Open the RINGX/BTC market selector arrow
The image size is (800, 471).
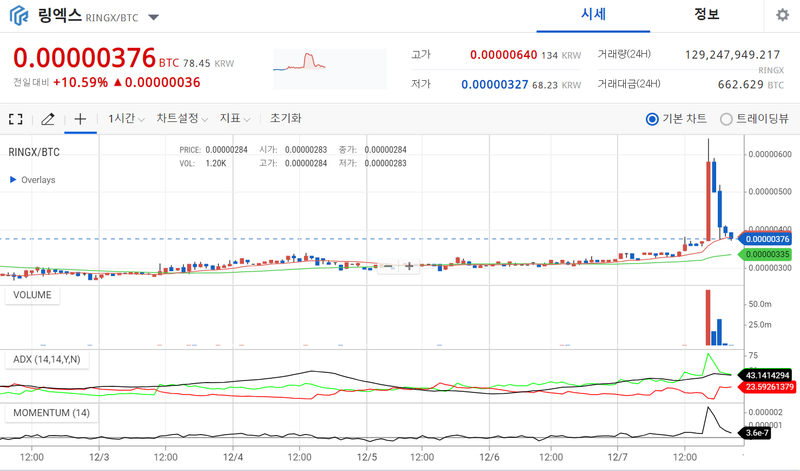[154, 17]
